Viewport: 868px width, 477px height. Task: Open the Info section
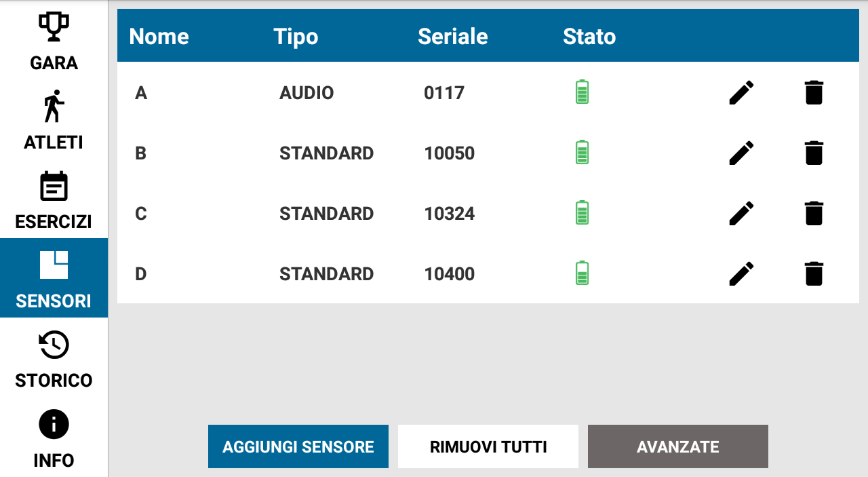tap(54, 438)
